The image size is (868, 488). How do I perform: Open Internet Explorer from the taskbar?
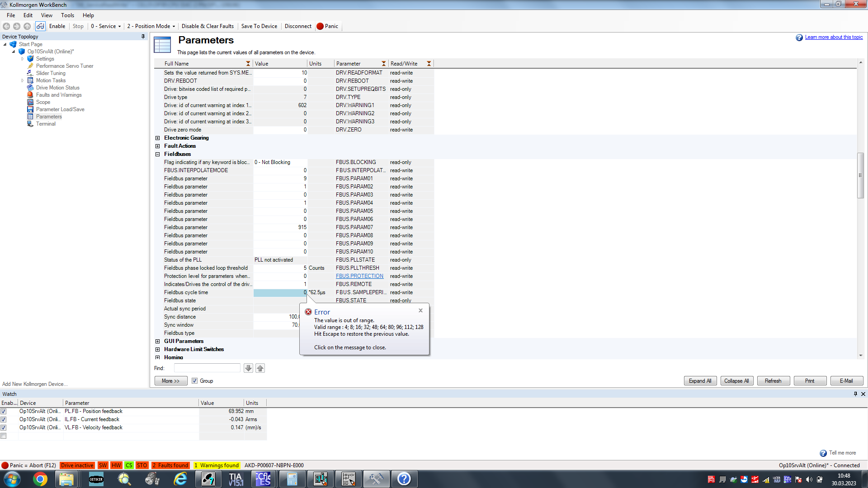point(180,479)
